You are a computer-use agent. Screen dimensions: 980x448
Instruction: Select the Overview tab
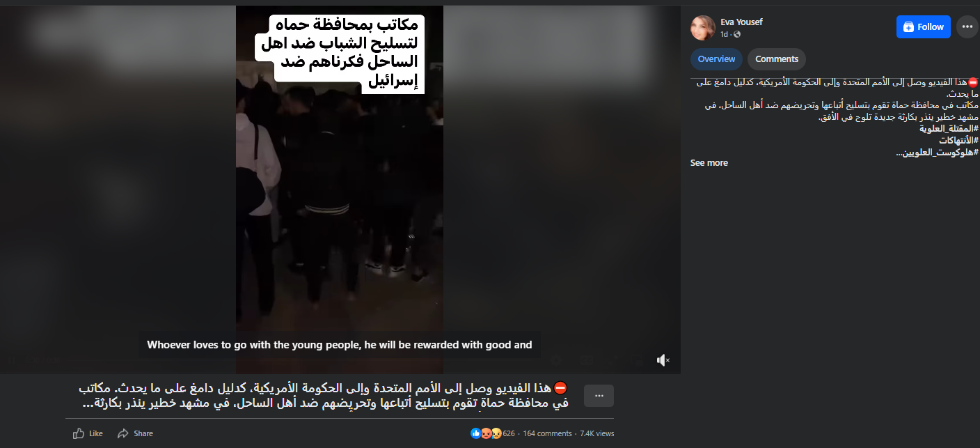coord(716,59)
